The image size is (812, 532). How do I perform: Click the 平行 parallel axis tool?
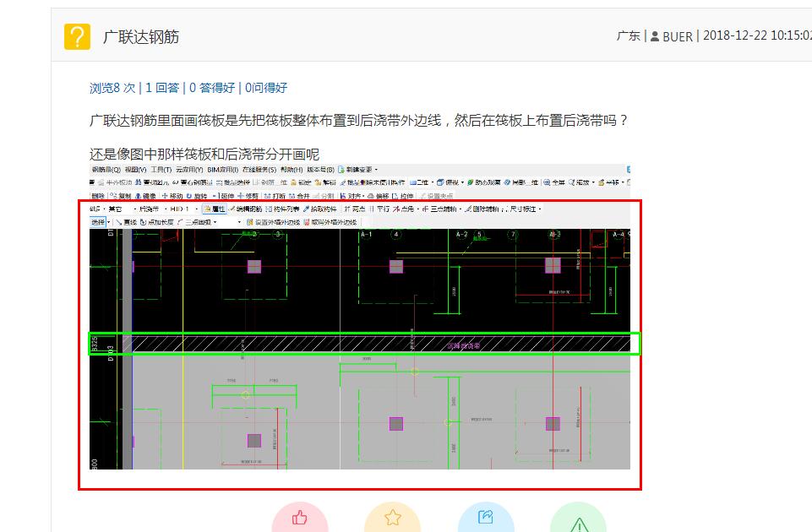(379, 209)
